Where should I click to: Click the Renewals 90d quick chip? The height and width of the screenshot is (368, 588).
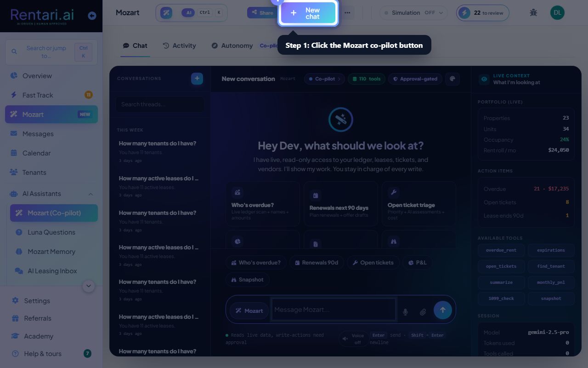[x=317, y=263]
